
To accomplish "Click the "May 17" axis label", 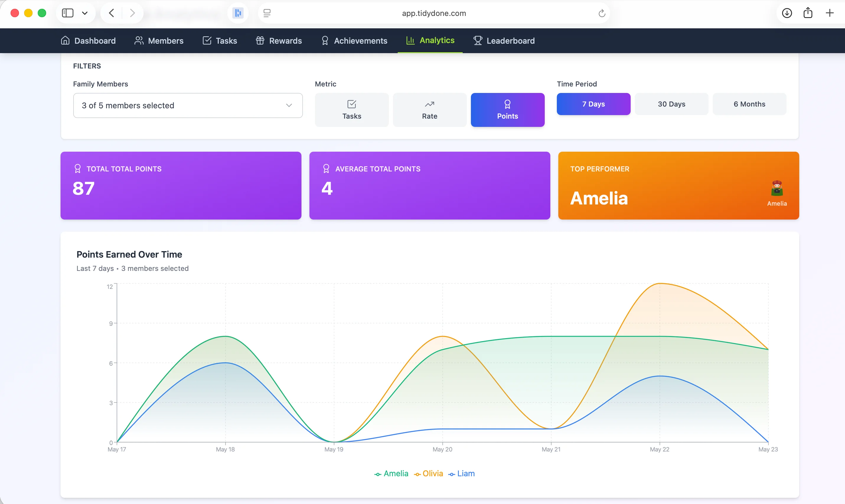I will tap(117, 449).
